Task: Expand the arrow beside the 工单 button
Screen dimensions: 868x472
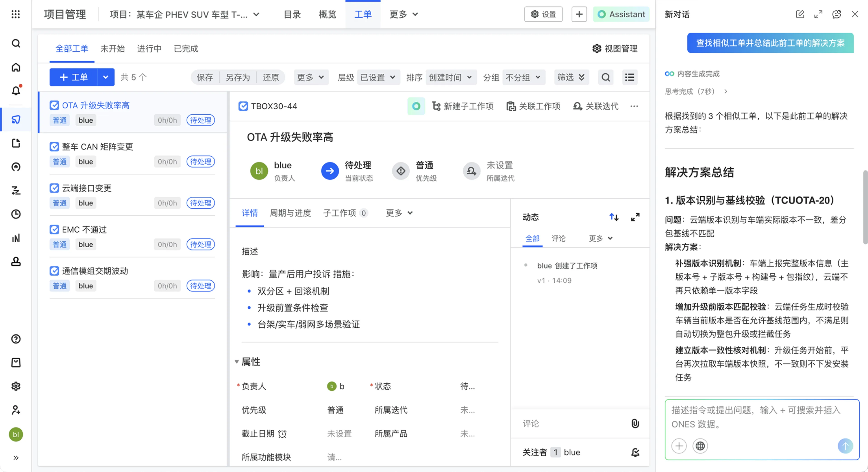Action: [x=106, y=77]
